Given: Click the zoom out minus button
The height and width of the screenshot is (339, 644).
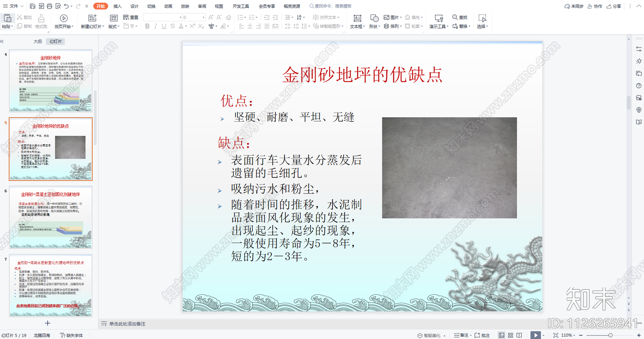Looking at the screenshot, I should [581, 335].
